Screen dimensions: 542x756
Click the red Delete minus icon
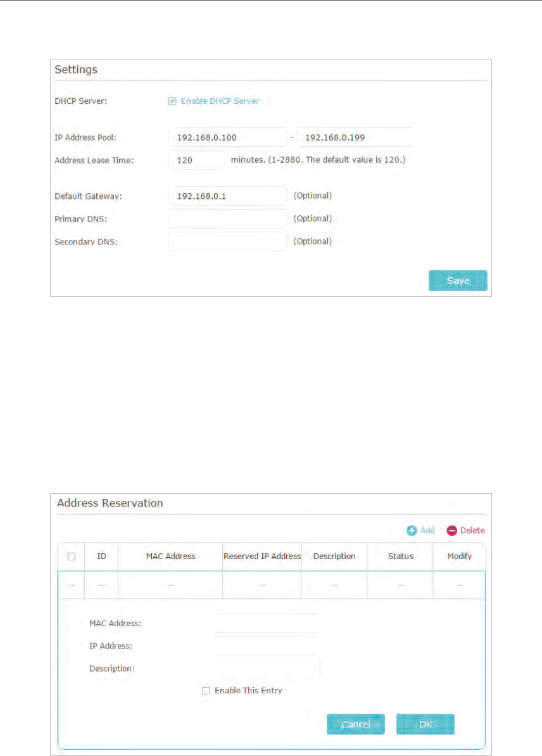tap(452, 531)
